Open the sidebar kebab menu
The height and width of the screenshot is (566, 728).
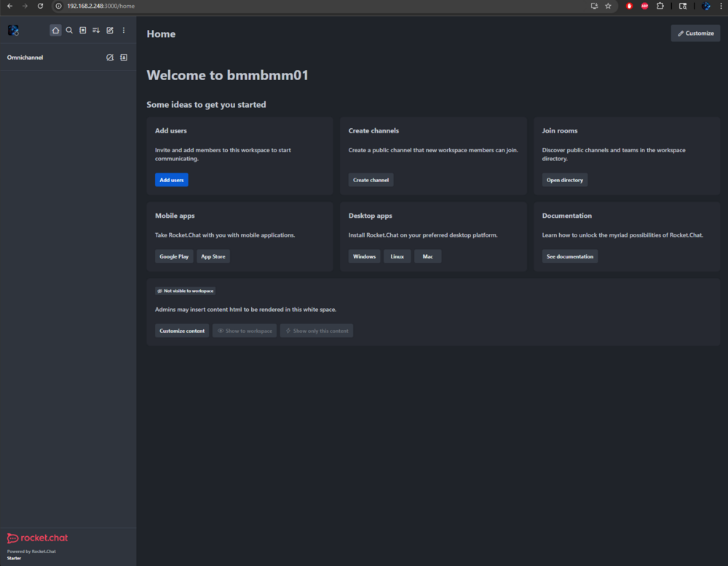coord(124,30)
